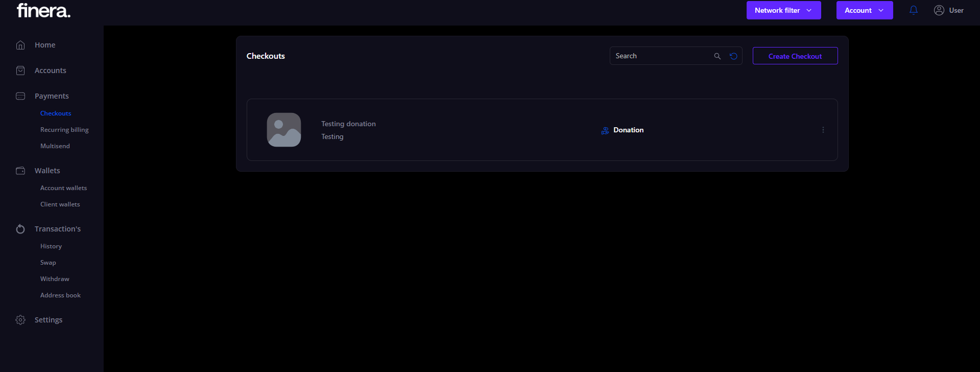The width and height of the screenshot is (980, 372).
Task: Click the Wallets icon in sidebar
Action: tap(20, 171)
